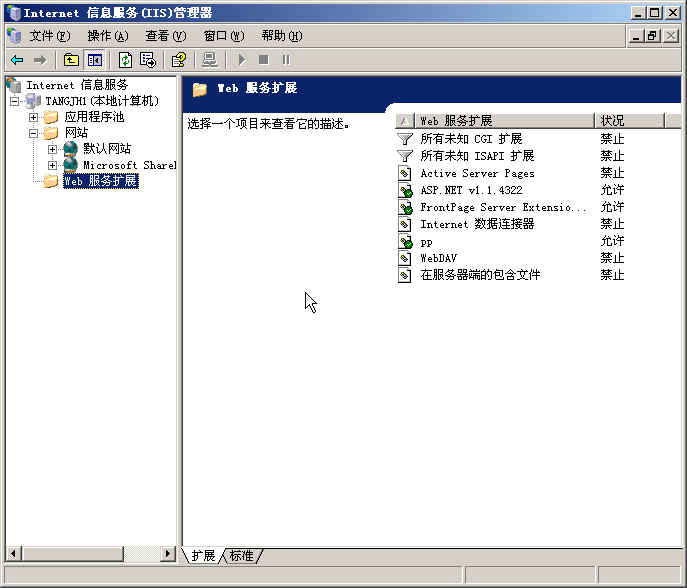Viewport: 687px width, 588px height.
Task: Collapse the TANGJH1 computer node
Action: (x=15, y=101)
